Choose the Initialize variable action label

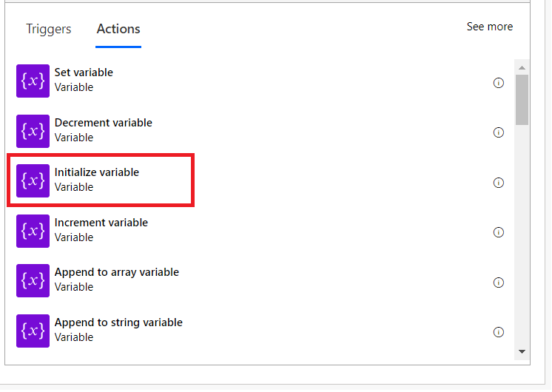click(x=97, y=172)
